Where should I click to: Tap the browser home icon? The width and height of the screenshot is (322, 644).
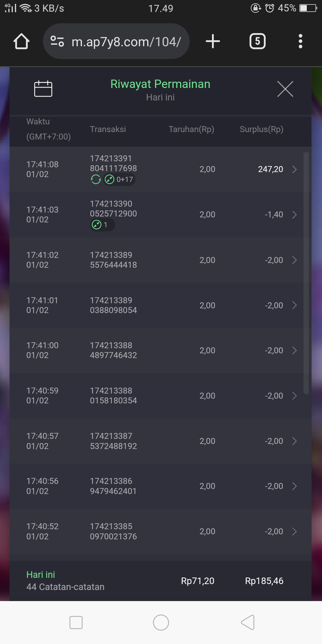[x=21, y=41]
